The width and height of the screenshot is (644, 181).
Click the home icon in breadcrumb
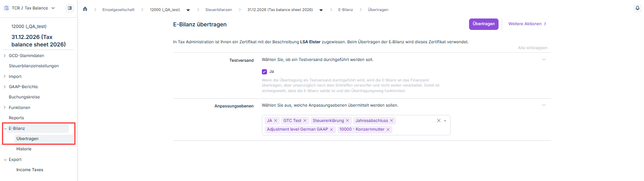tap(85, 9)
